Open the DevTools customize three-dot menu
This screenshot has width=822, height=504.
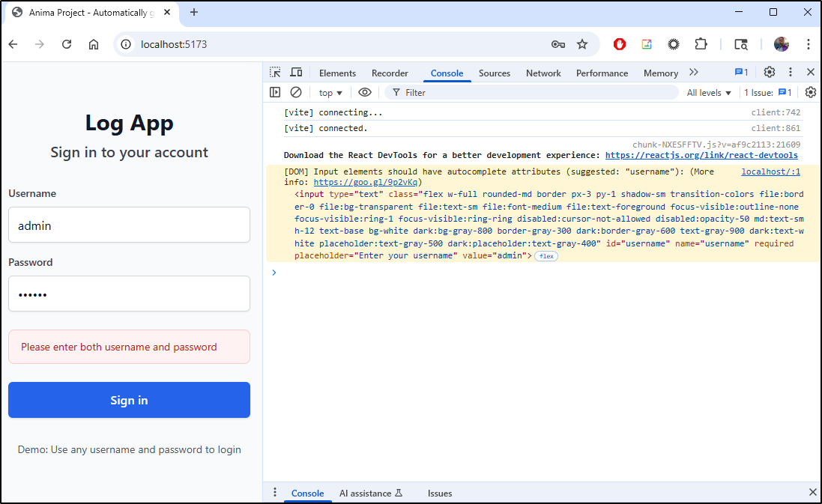[x=791, y=73]
